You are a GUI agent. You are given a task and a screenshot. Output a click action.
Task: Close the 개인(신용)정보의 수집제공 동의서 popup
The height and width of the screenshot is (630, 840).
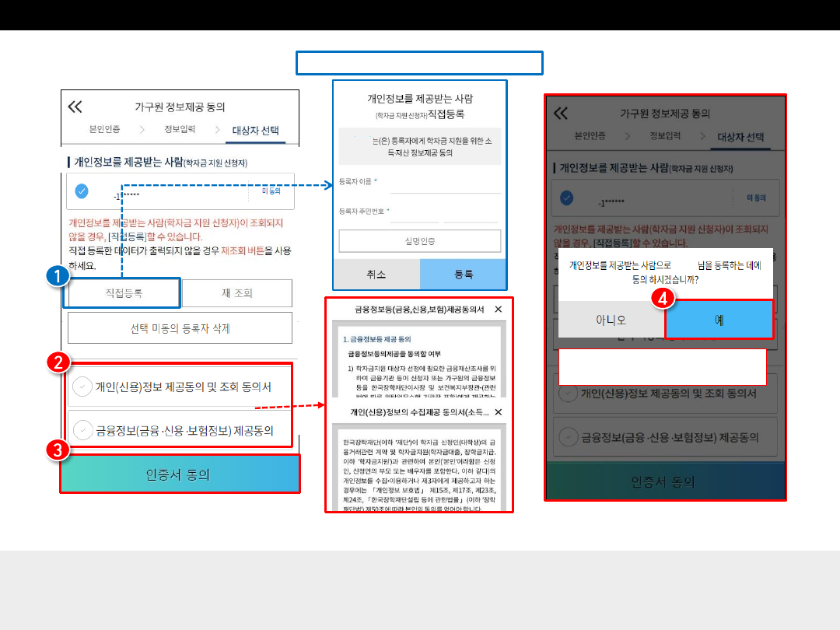pos(499,412)
